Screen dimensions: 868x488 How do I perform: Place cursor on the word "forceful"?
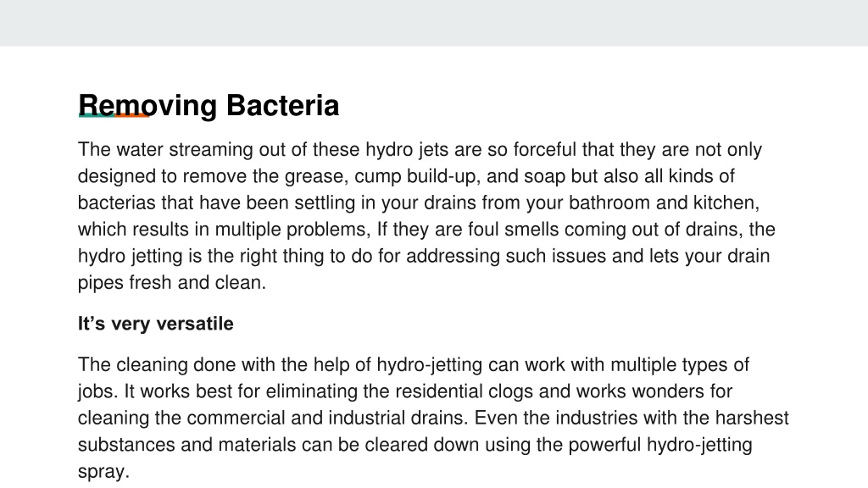[x=545, y=149]
